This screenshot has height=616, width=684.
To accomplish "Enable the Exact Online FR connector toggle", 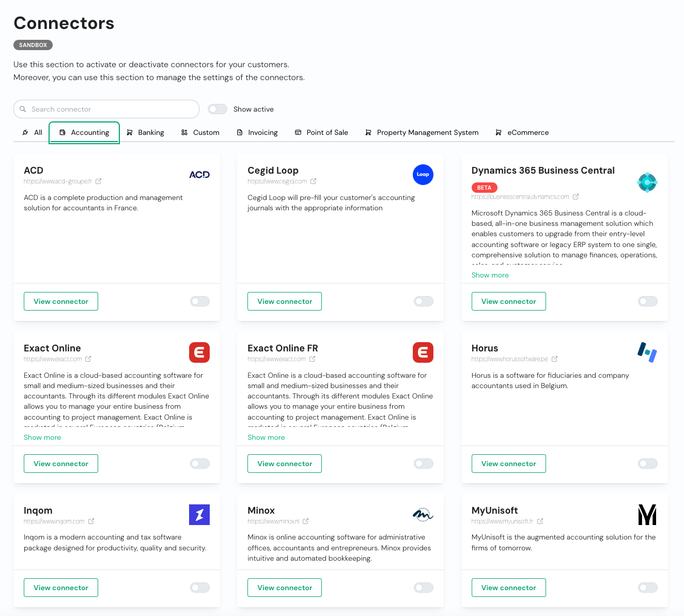I will click(x=424, y=464).
